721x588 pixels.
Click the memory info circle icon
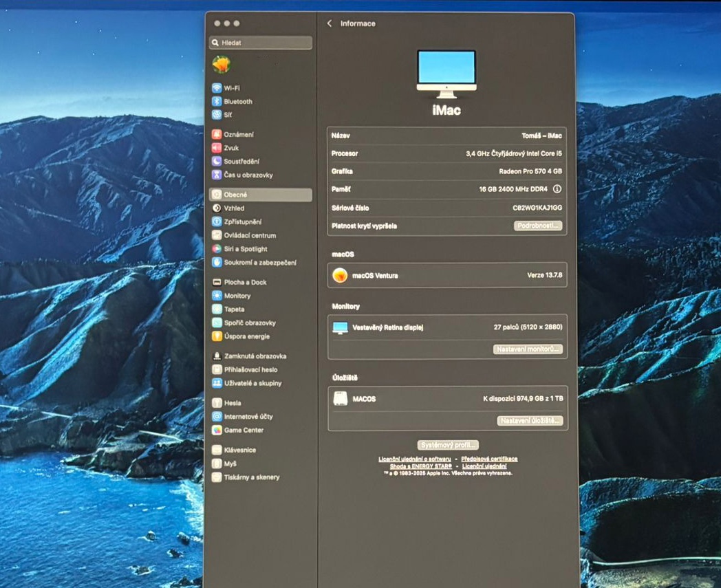(x=557, y=189)
